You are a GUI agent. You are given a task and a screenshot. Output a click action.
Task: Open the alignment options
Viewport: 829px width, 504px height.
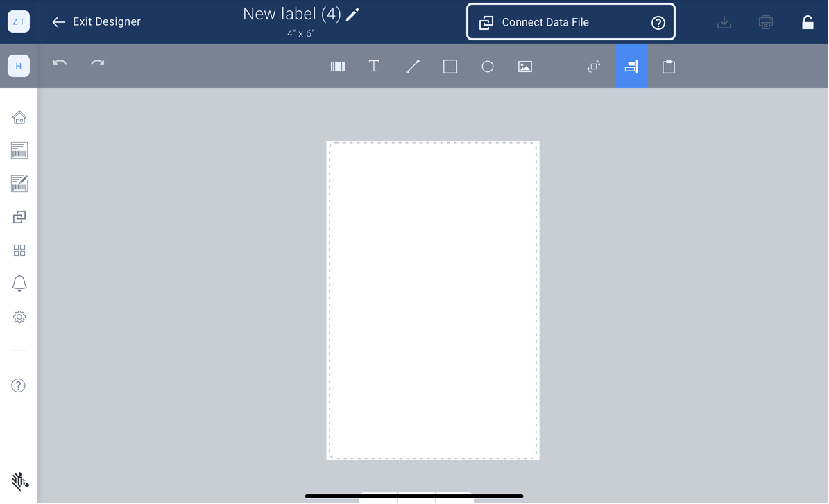pos(631,66)
